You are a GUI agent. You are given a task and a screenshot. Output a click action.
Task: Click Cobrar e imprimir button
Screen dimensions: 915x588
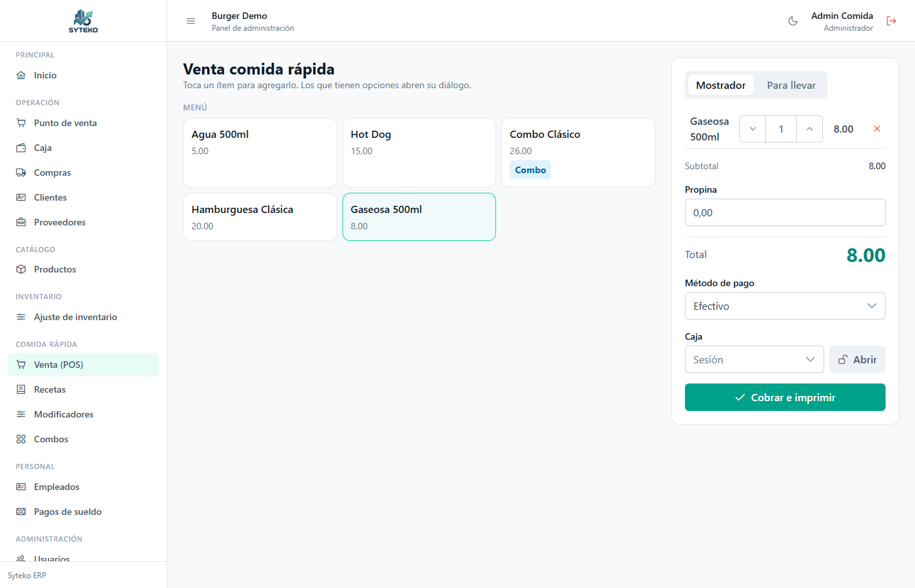click(785, 397)
